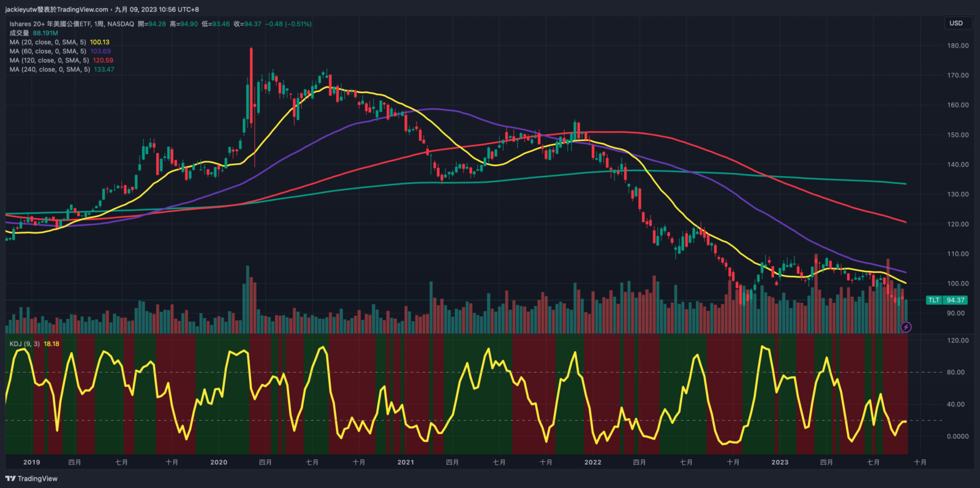
Task: Select the MA 20 indicator legend
Action: click(x=48, y=42)
